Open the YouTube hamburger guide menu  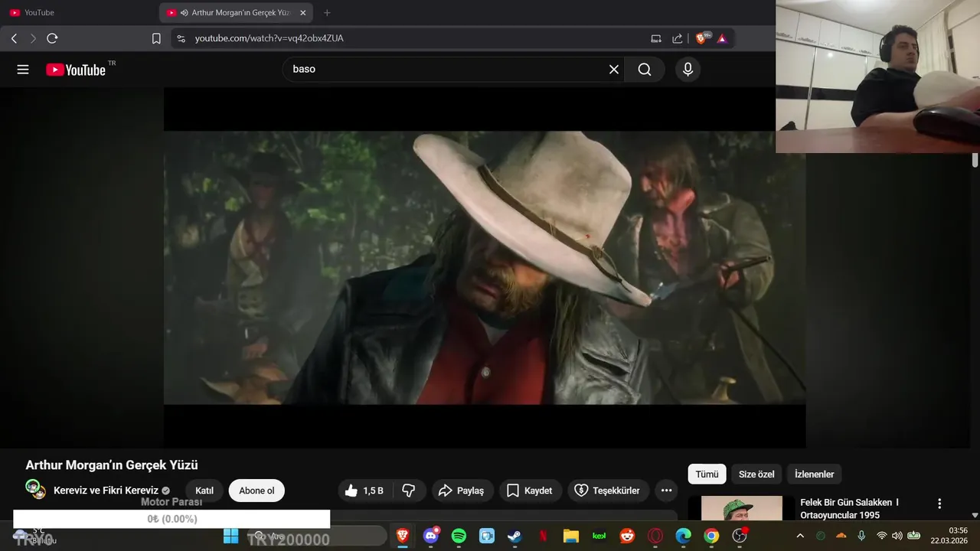click(23, 70)
